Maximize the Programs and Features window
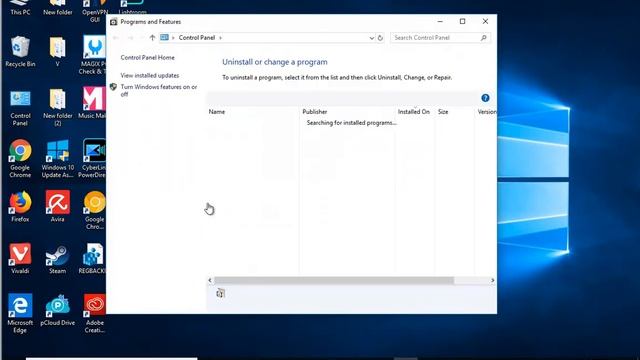Screen dimensions: 640x360 [462, 21]
